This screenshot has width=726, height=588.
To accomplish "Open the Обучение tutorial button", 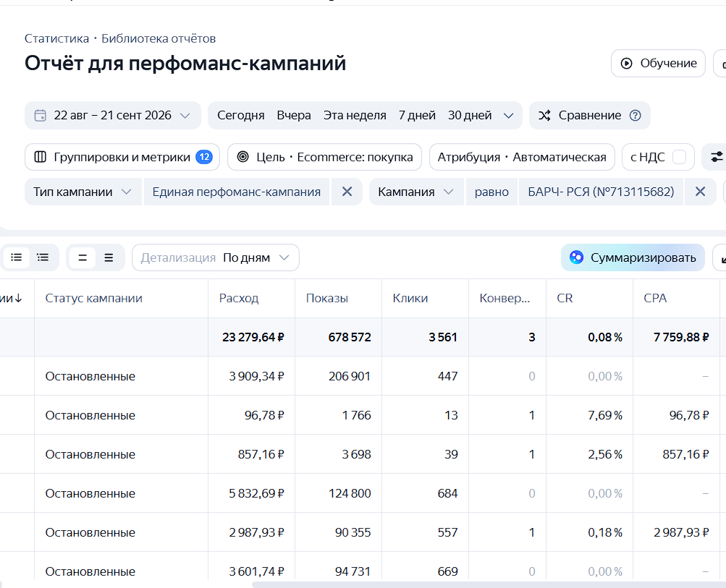I will point(658,64).
